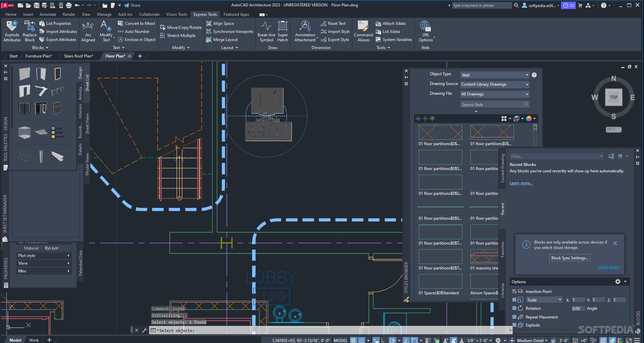Screen dimensions: 644x343
Task: Open Blocks palette options gear
Action: pos(618,282)
